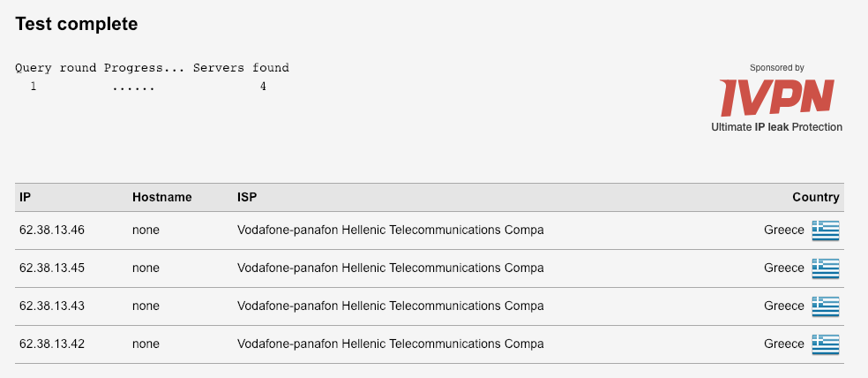Select the IP address 62.38.13.42

click(52, 344)
